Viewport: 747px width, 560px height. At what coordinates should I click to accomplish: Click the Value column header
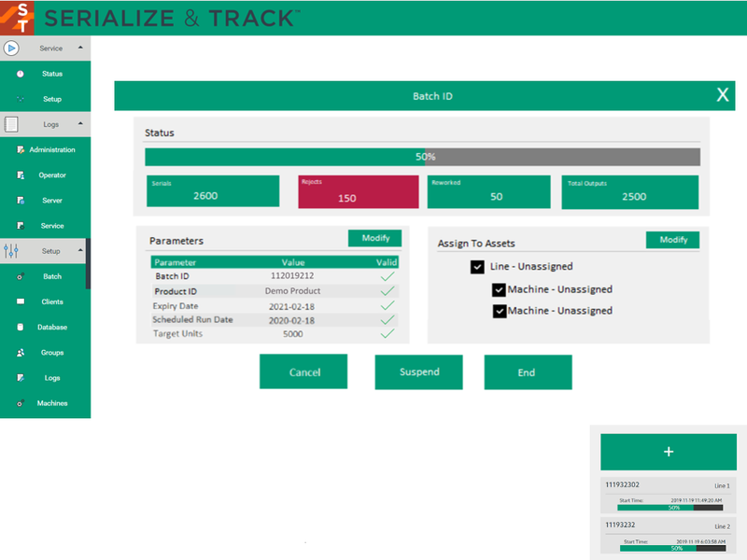click(x=293, y=262)
